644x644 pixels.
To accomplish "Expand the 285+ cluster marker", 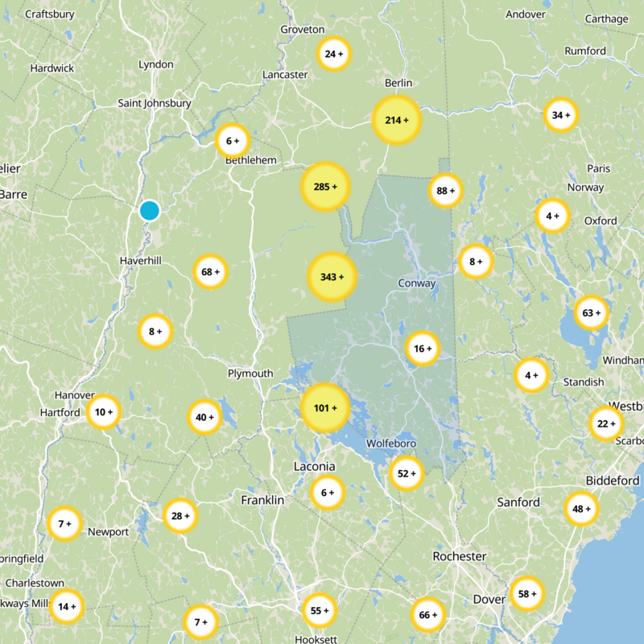I will (x=325, y=187).
